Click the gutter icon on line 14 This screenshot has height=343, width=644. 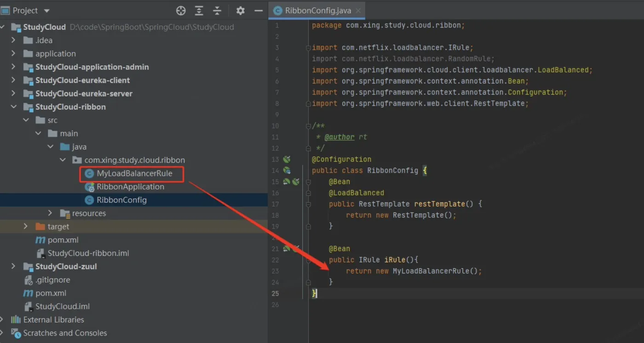pos(287,171)
